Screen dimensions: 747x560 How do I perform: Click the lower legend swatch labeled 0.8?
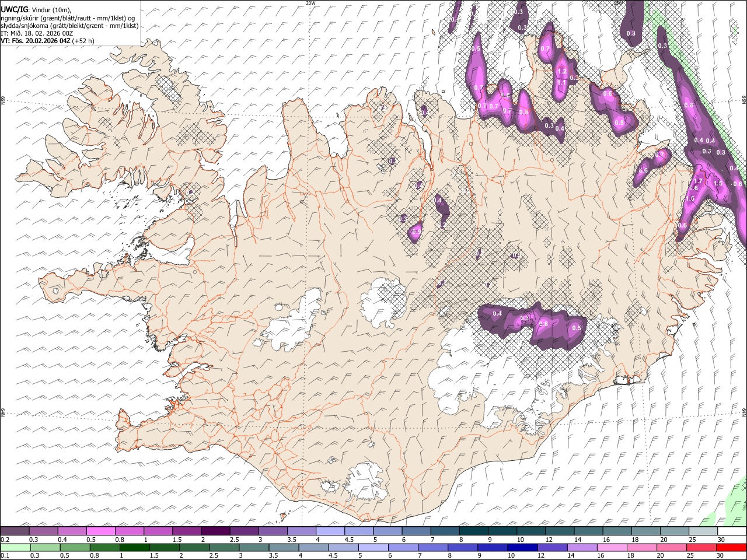(104, 547)
